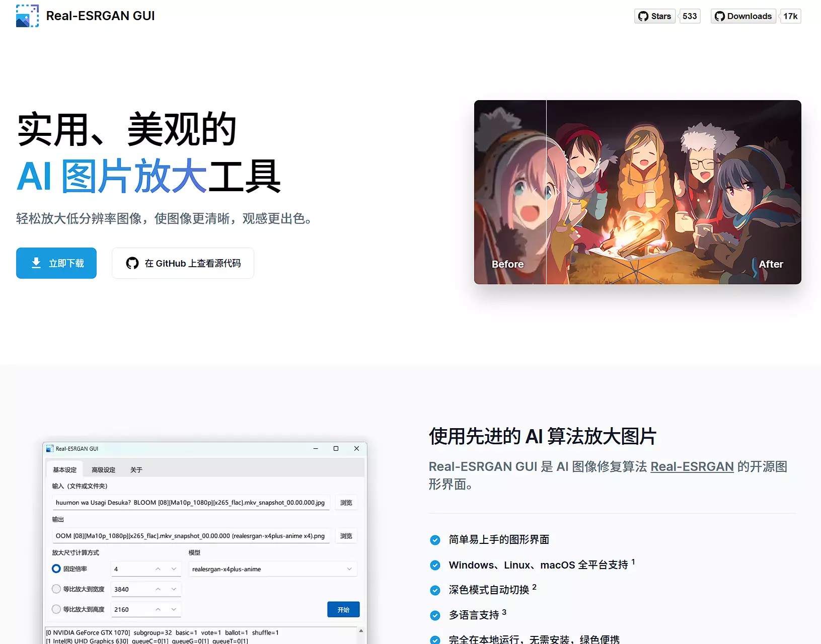Click the 533 stars count badge
The image size is (821, 644).
click(690, 16)
